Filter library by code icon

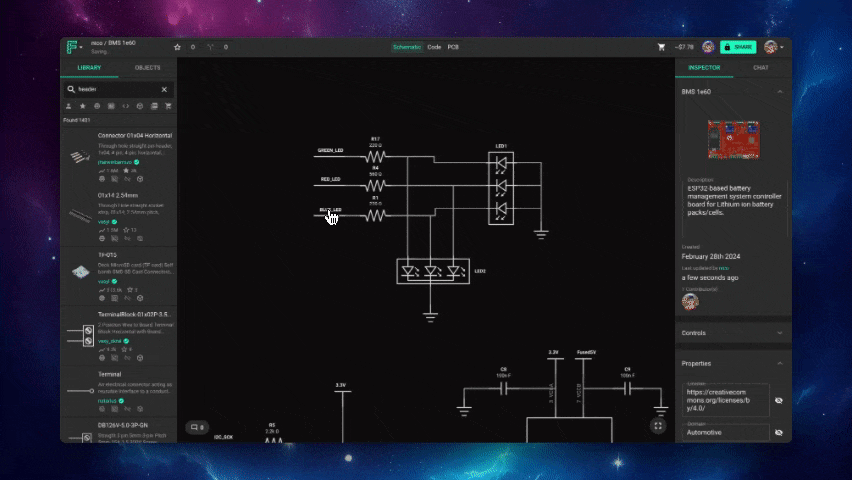pyautogui.click(x=126, y=106)
